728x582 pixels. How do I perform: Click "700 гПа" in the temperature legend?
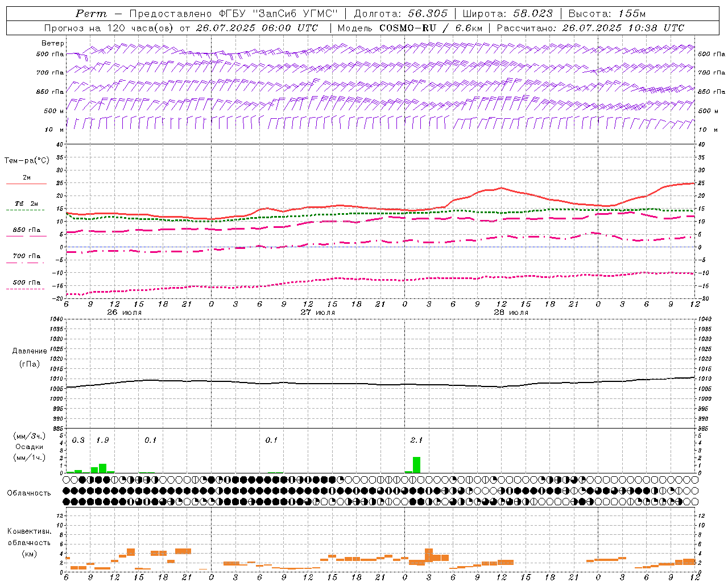[x=27, y=256]
